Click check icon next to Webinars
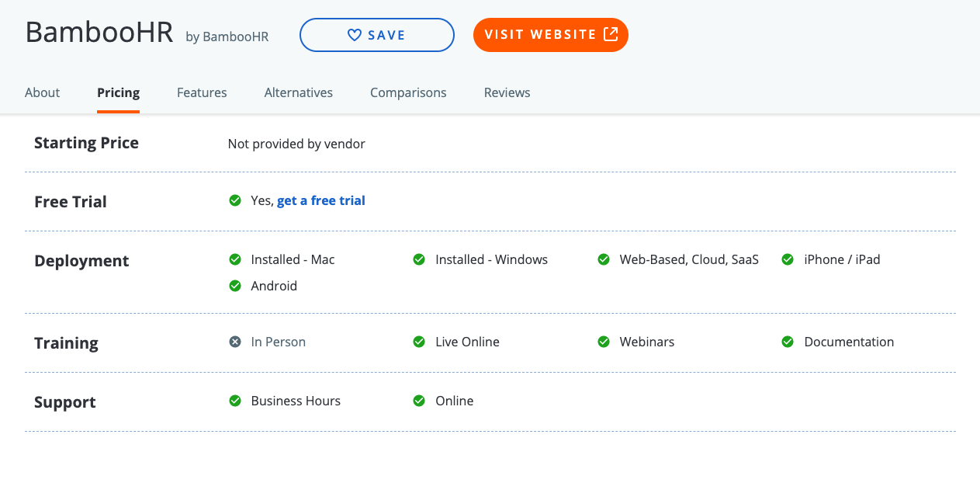This screenshot has width=980, height=483. pyautogui.click(x=604, y=342)
